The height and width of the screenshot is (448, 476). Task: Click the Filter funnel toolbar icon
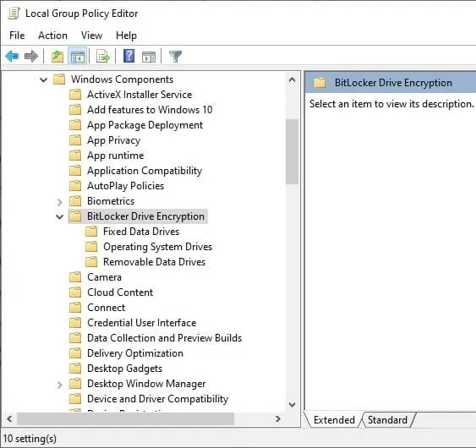pyautogui.click(x=175, y=57)
